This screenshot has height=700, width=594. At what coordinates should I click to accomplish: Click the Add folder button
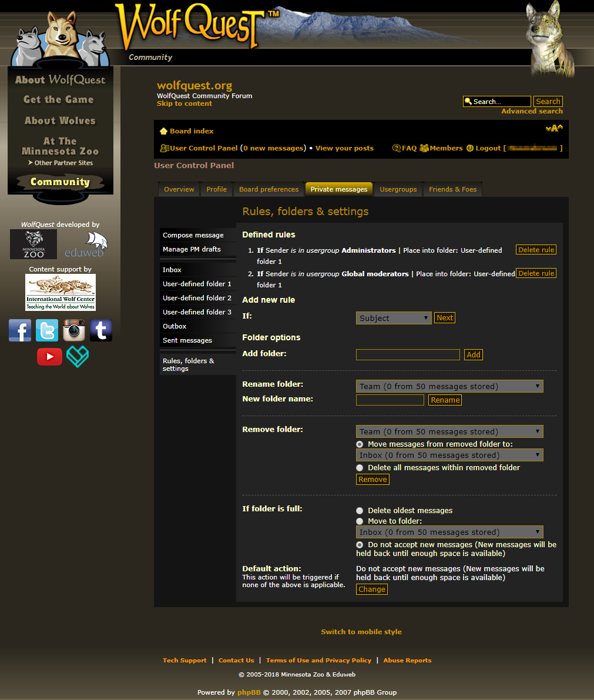pos(473,355)
